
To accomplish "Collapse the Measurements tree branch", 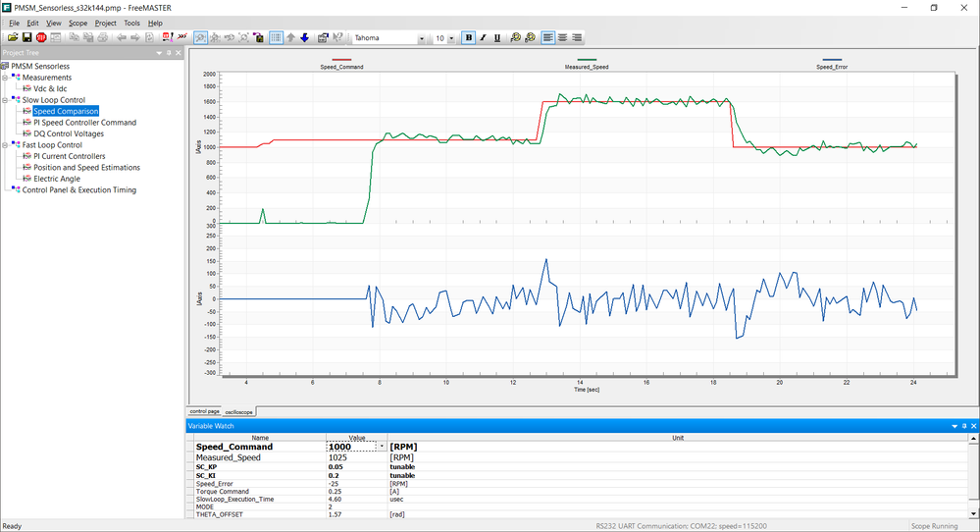I will [6, 78].
